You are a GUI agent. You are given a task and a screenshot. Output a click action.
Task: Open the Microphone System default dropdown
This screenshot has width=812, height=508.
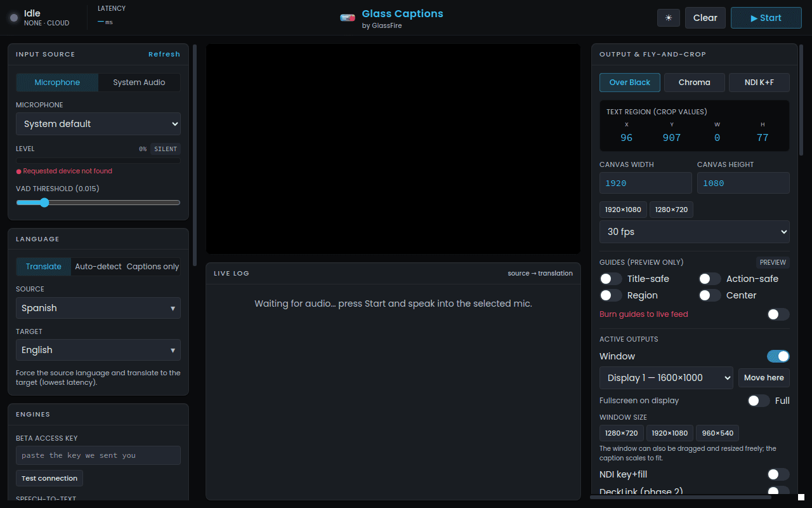pos(98,124)
